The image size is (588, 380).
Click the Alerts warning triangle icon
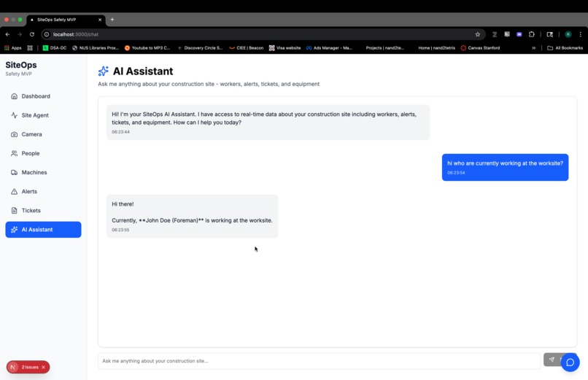[x=15, y=192]
